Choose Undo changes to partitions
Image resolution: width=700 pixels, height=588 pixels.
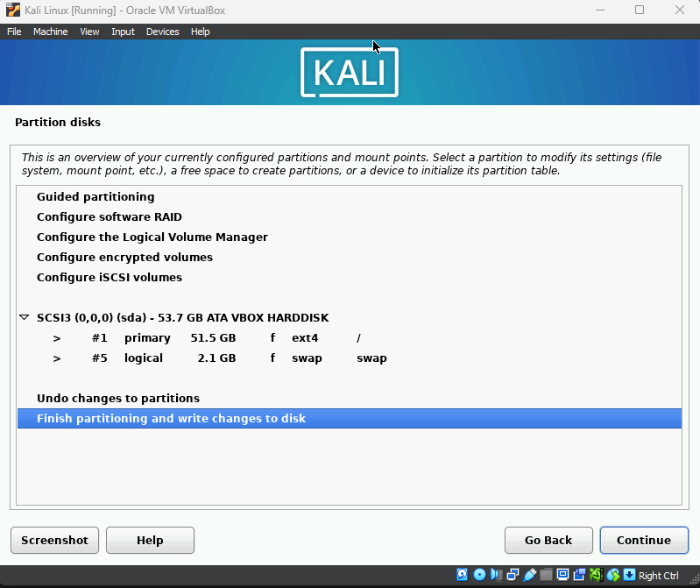click(x=118, y=399)
